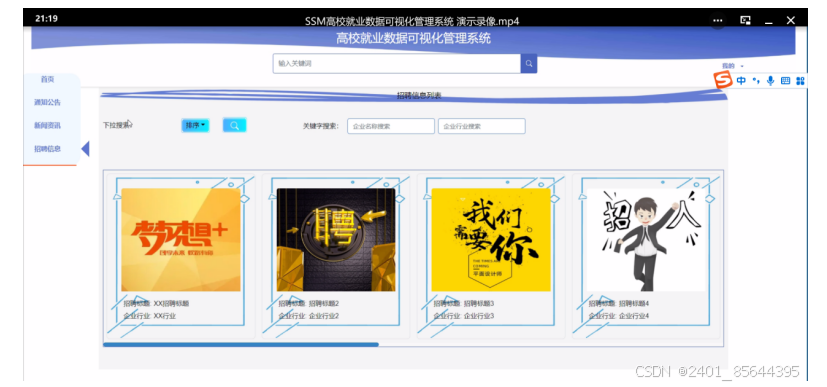Open the video player more options (…) icon

[717, 21]
